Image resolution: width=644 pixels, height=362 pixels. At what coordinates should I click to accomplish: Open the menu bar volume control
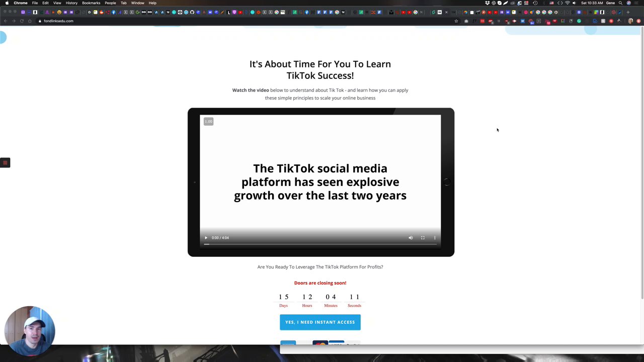point(574,3)
